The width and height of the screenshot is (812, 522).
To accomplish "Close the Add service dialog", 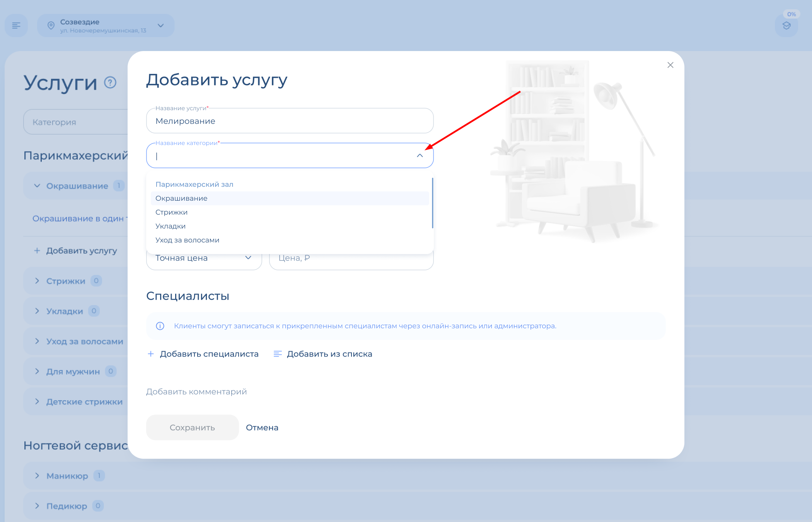I will [x=670, y=65].
